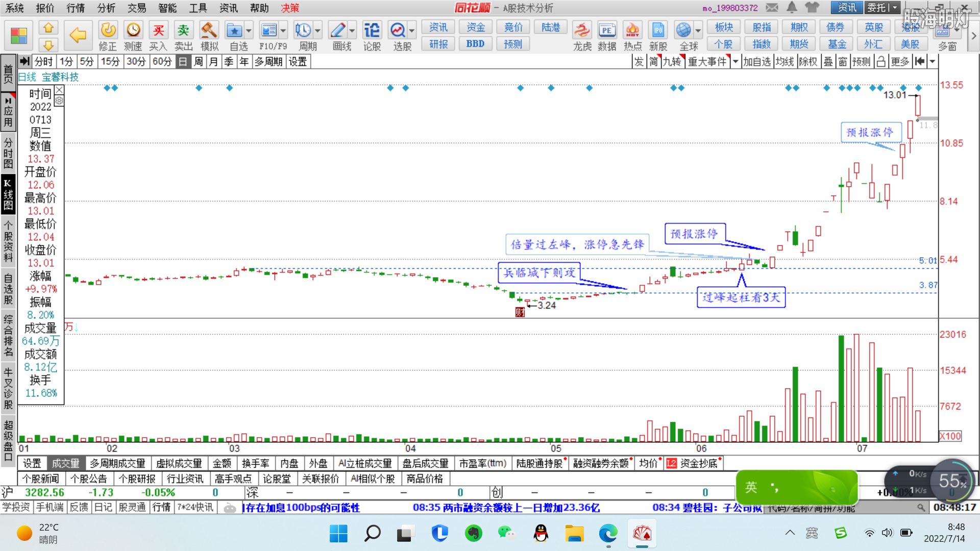Open the 选股 stock picker icon
The image size is (980, 551).
[398, 31]
